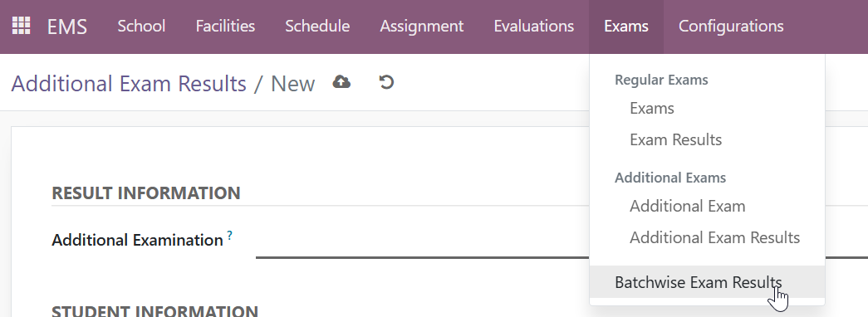Click the cloud upload save icon
This screenshot has width=868, height=317.
(341, 82)
